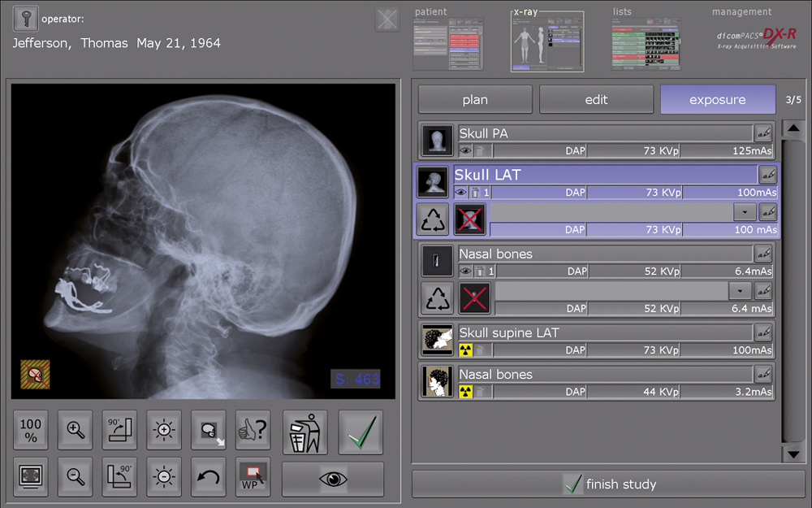This screenshot has width=812, height=508.
Task: Click the zoom in magnifier tool
Action: (76, 430)
